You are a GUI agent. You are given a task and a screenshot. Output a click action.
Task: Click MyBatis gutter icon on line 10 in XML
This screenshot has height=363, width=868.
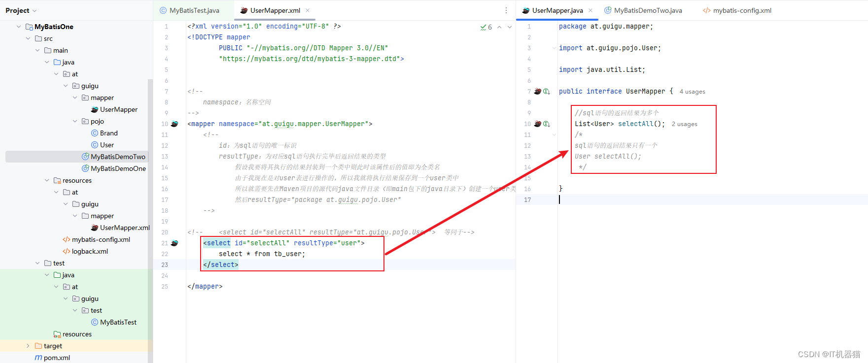(x=174, y=124)
